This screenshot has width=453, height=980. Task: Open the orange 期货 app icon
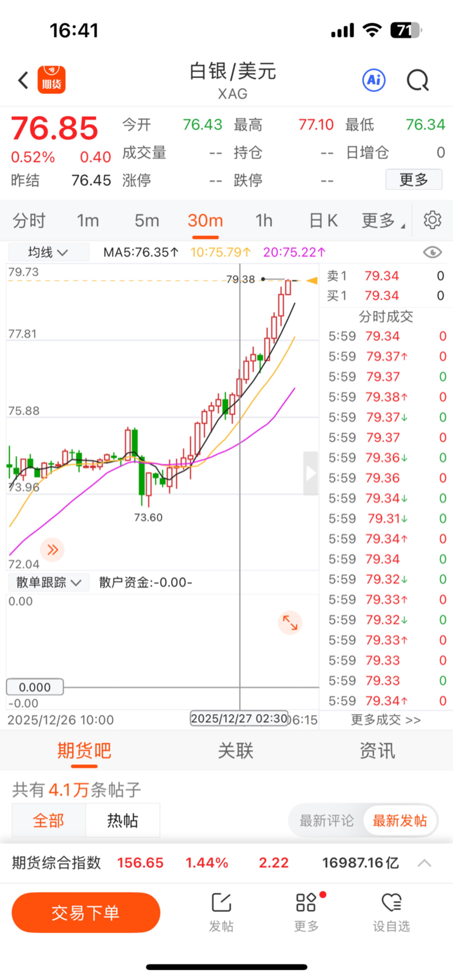[x=51, y=80]
